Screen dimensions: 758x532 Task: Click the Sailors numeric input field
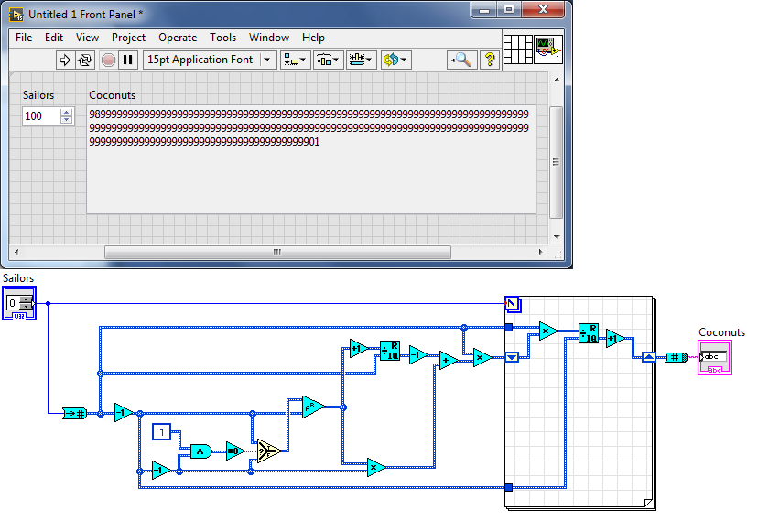(x=40, y=116)
